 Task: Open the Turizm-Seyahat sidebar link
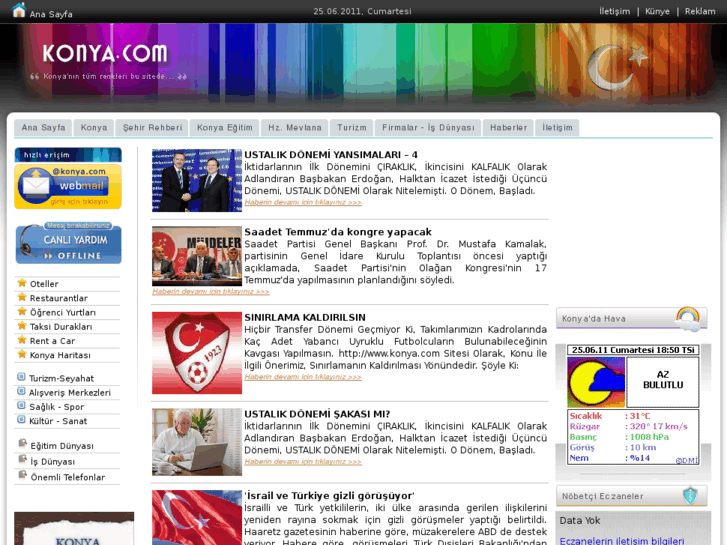coord(61,378)
